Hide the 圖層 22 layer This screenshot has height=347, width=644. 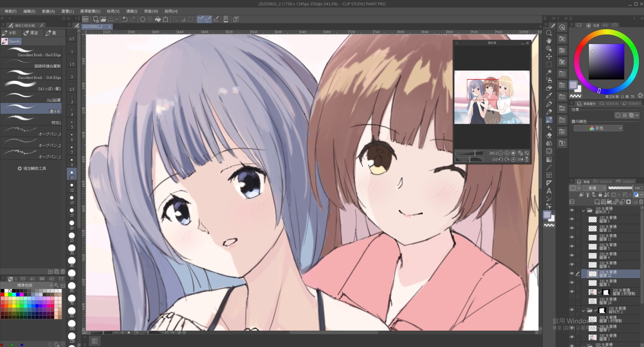(572, 274)
